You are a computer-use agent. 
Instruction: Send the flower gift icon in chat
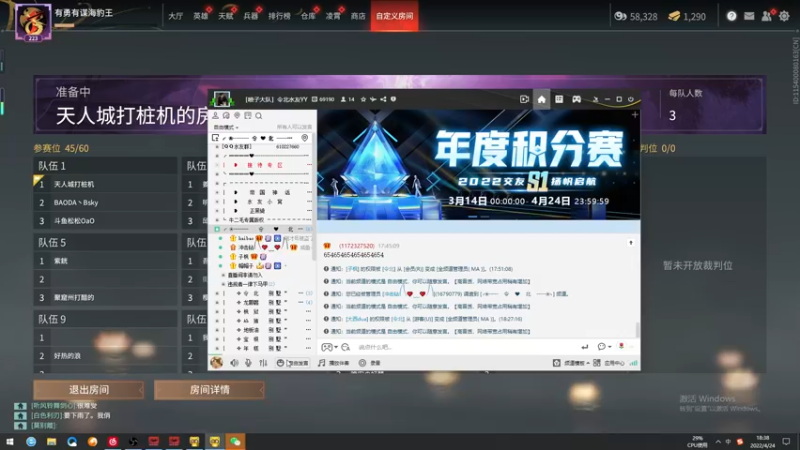pyautogui.click(x=621, y=346)
